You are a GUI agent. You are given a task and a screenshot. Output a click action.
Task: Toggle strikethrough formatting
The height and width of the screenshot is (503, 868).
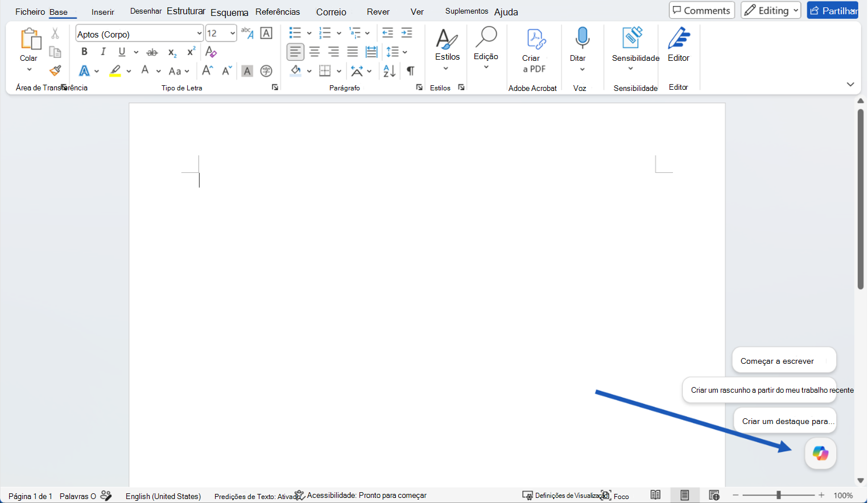pyautogui.click(x=152, y=52)
